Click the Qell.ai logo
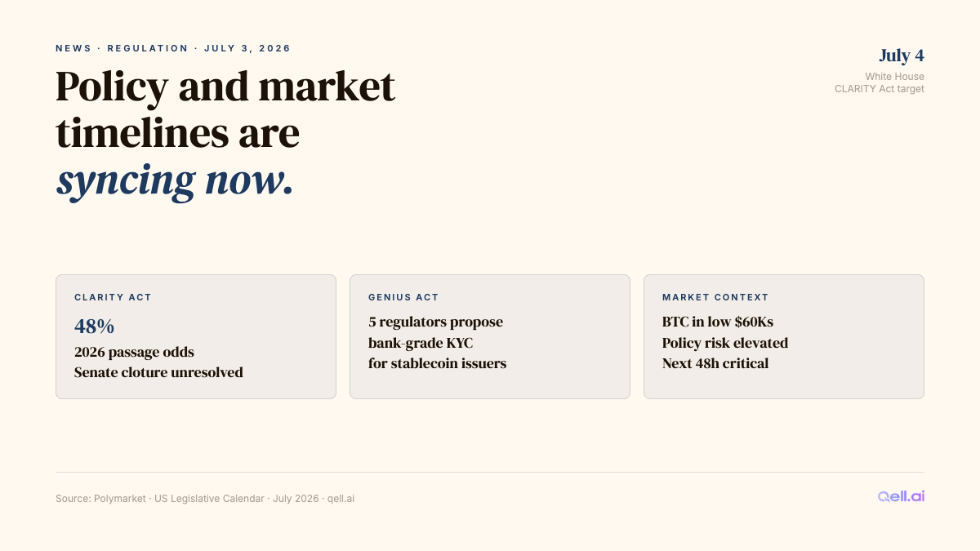Viewport: 980px width, 551px height. tap(902, 496)
